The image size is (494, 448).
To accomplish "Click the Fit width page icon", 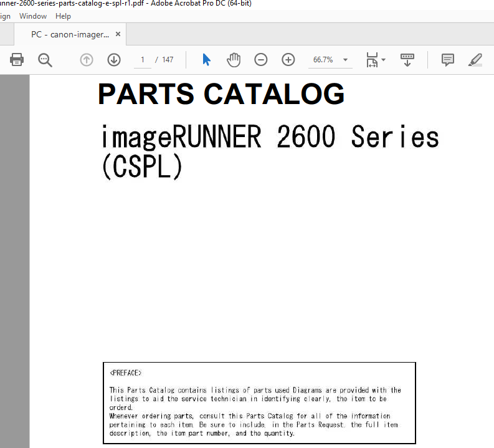I will point(372,60).
